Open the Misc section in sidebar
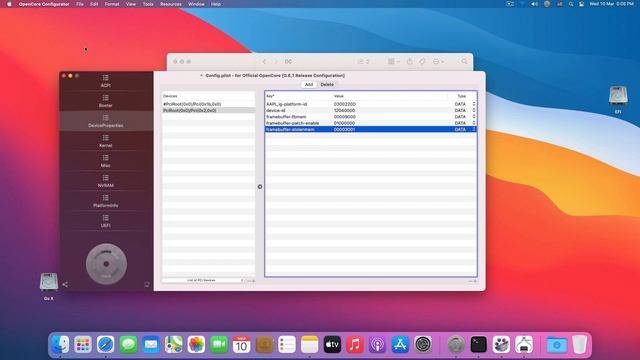The width and height of the screenshot is (640, 360). tap(106, 161)
